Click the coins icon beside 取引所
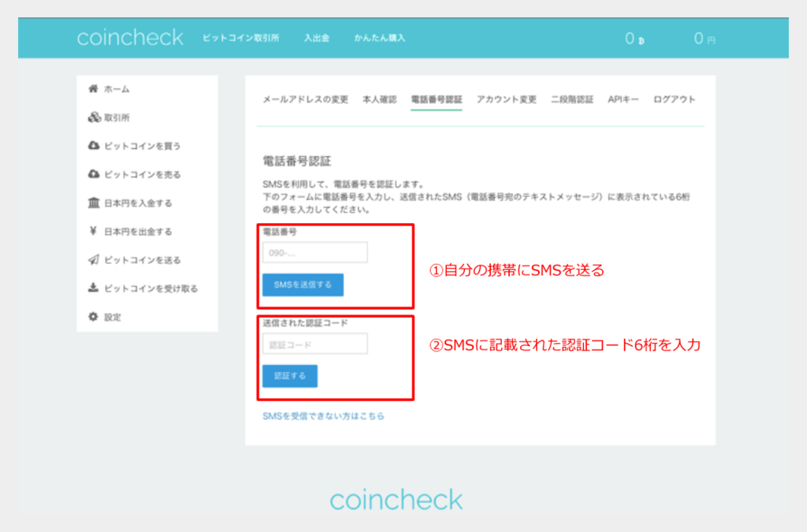This screenshot has height=532, width=807. coord(94,117)
